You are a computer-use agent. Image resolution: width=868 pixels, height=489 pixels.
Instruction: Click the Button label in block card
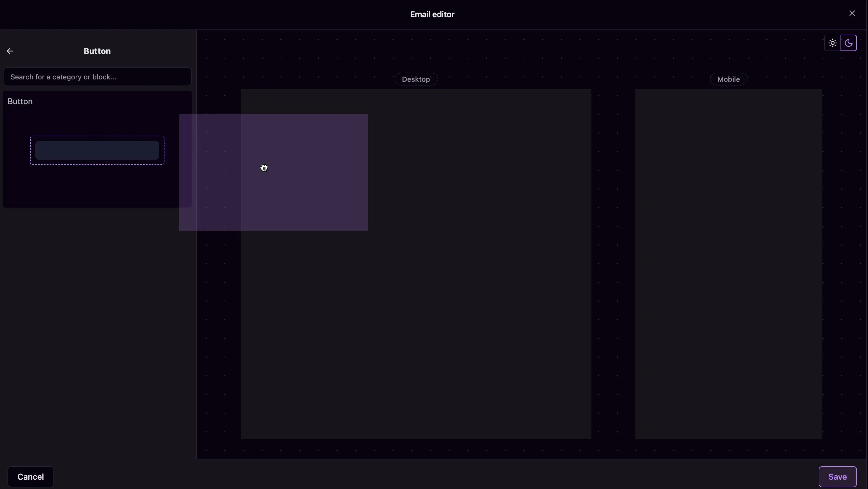click(x=20, y=102)
